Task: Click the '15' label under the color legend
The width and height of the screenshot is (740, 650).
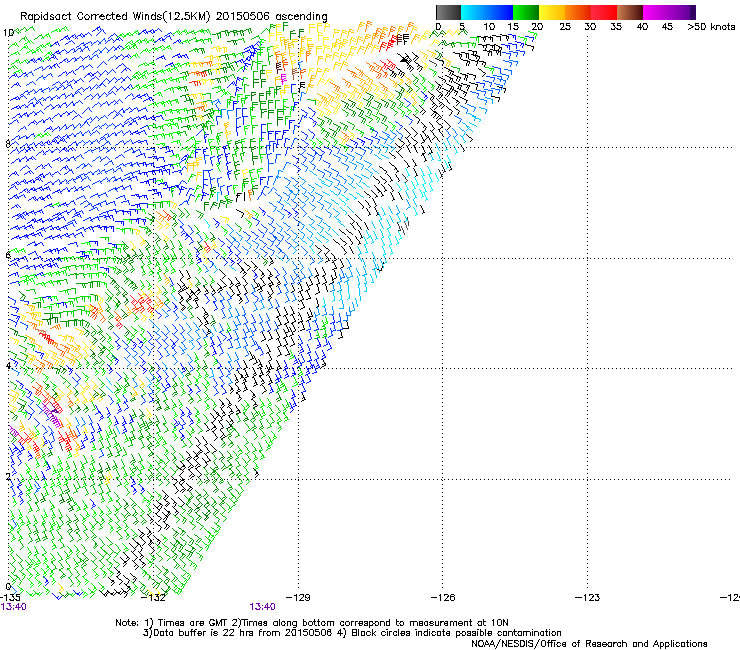Action: click(513, 27)
